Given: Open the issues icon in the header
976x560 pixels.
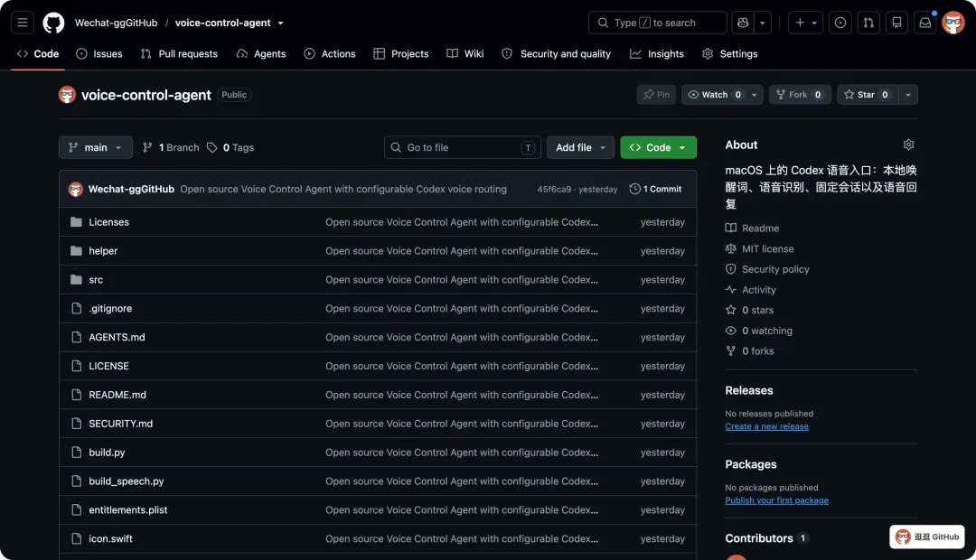Looking at the screenshot, I should pos(840,23).
